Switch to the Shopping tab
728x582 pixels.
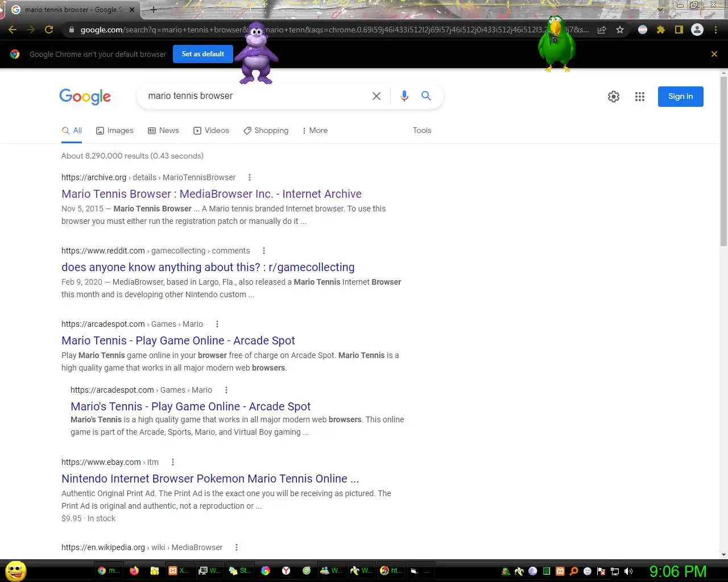tap(266, 131)
